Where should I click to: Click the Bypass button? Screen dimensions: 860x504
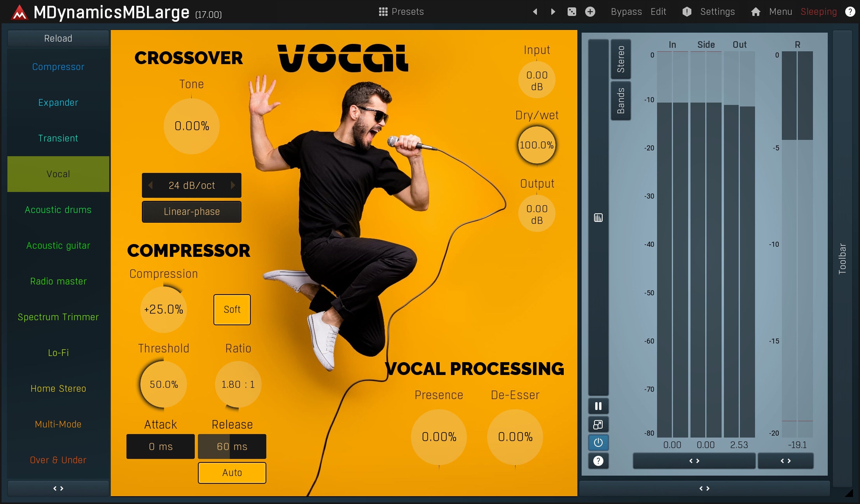626,12
